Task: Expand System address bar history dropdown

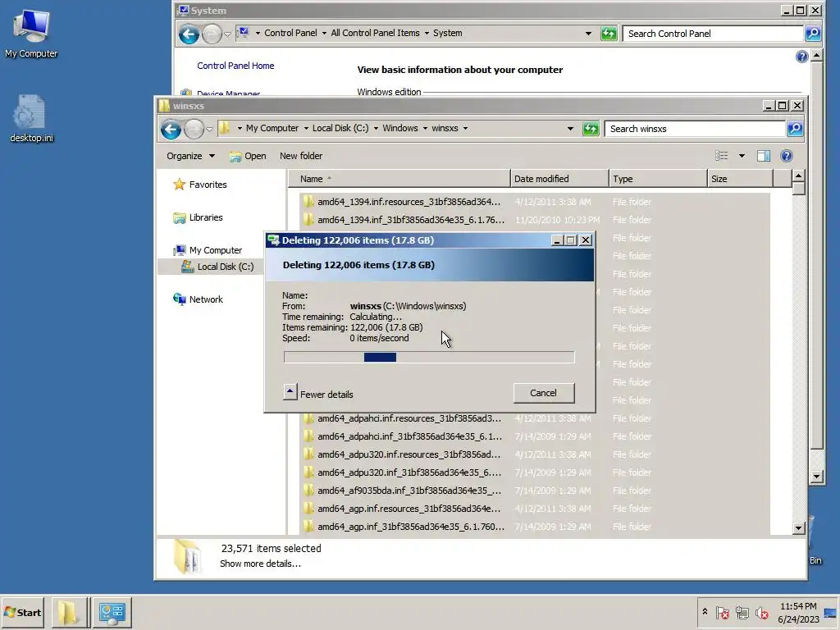Action: click(x=588, y=33)
